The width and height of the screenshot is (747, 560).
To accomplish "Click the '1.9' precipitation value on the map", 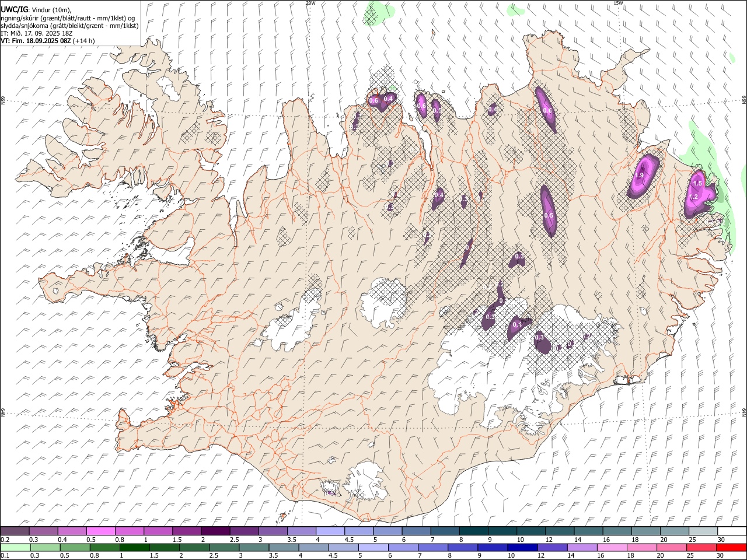I will pyautogui.click(x=639, y=175).
